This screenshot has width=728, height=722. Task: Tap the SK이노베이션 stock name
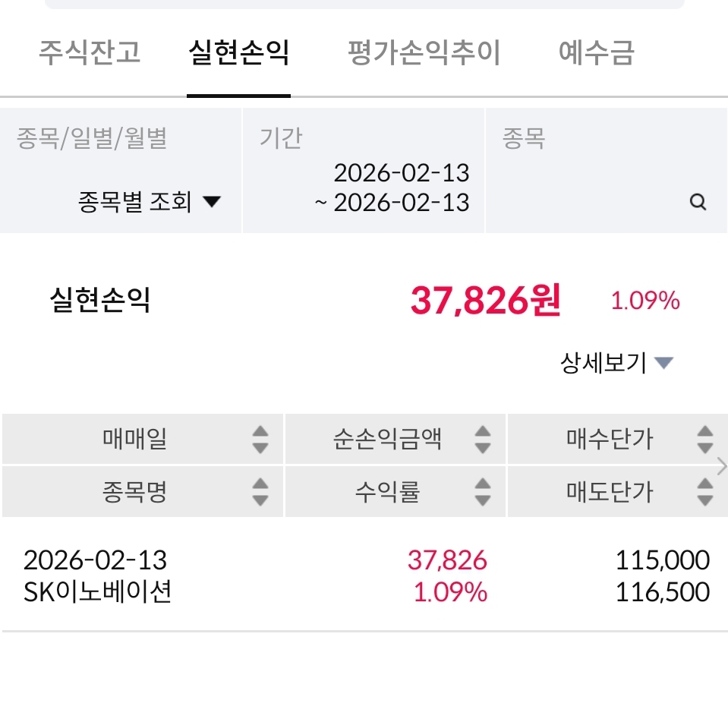pyautogui.click(x=97, y=591)
